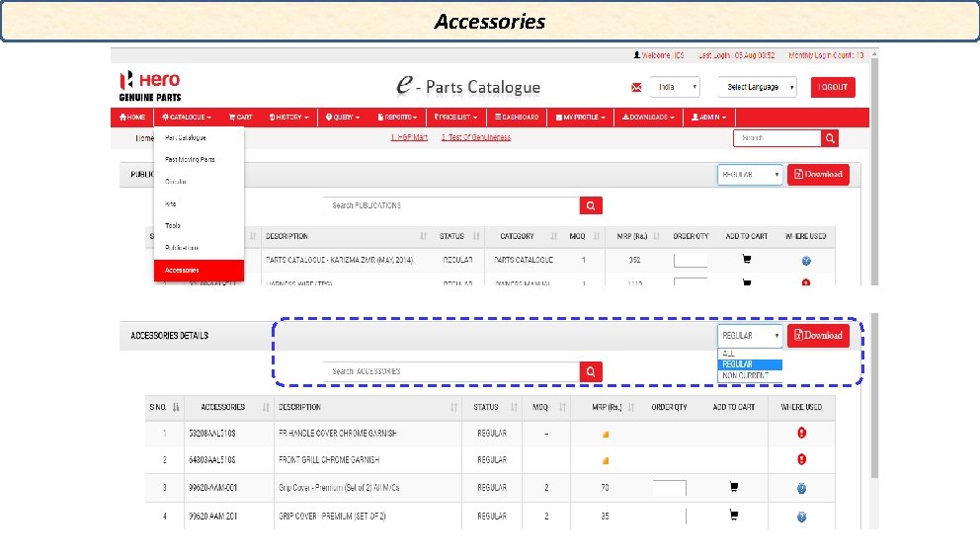
Task: Click the Search PUBLICATIONS magnifier button
Action: [591, 205]
